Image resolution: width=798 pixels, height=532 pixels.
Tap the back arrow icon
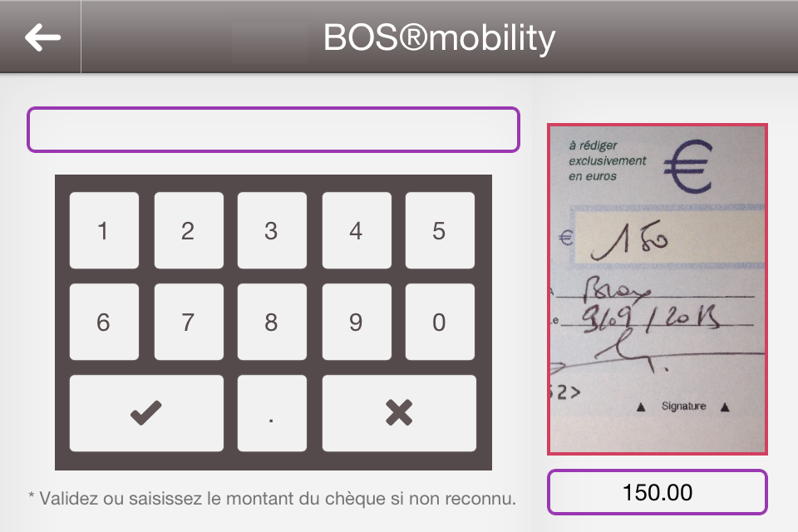42,37
